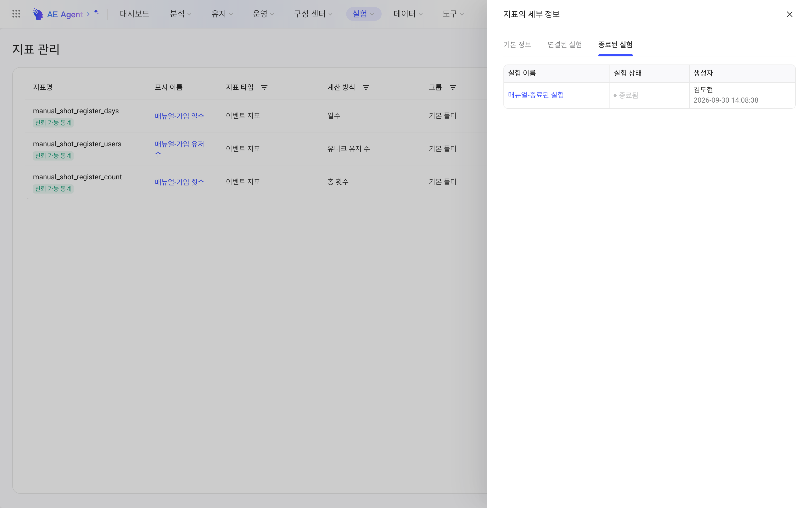Open the 매뉴얼-가입 일수 metric link
The width and height of the screenshot is (812, 508).
179,116
